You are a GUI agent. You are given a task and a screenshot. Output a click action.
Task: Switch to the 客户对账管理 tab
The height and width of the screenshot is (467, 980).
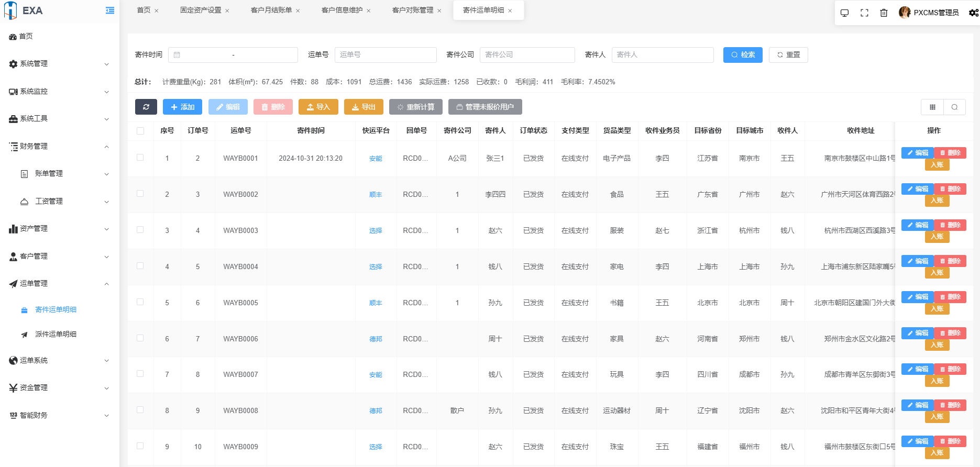point(413,10)
